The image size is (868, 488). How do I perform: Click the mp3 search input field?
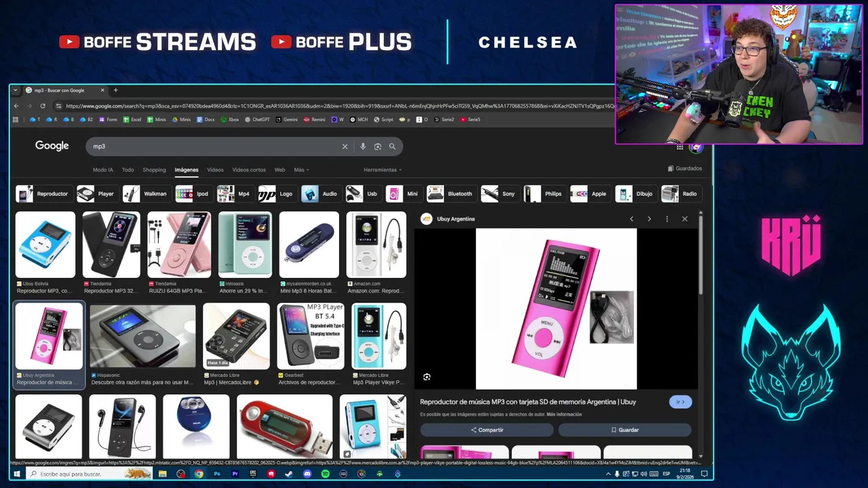[214, 146]
